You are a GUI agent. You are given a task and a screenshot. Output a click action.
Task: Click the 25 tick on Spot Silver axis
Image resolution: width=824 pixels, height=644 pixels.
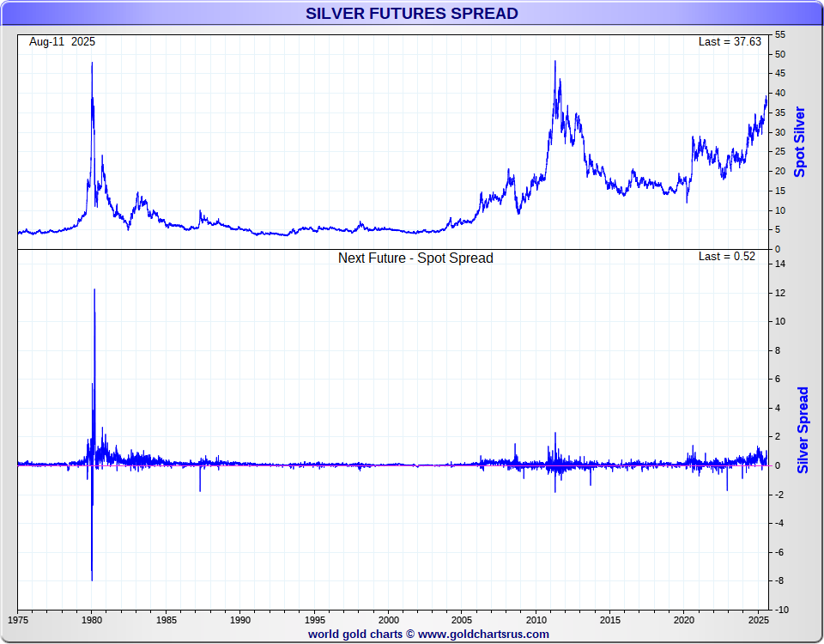[x=780, y=151]
